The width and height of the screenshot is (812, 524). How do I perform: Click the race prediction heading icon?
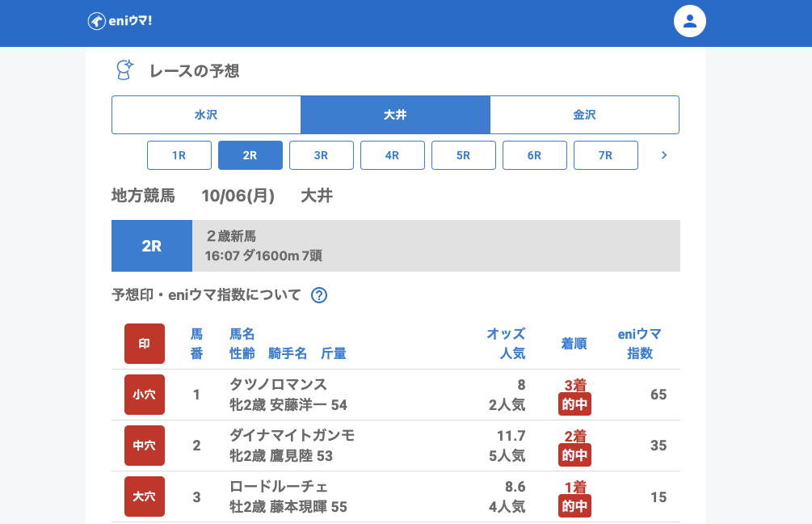[124, 70]
